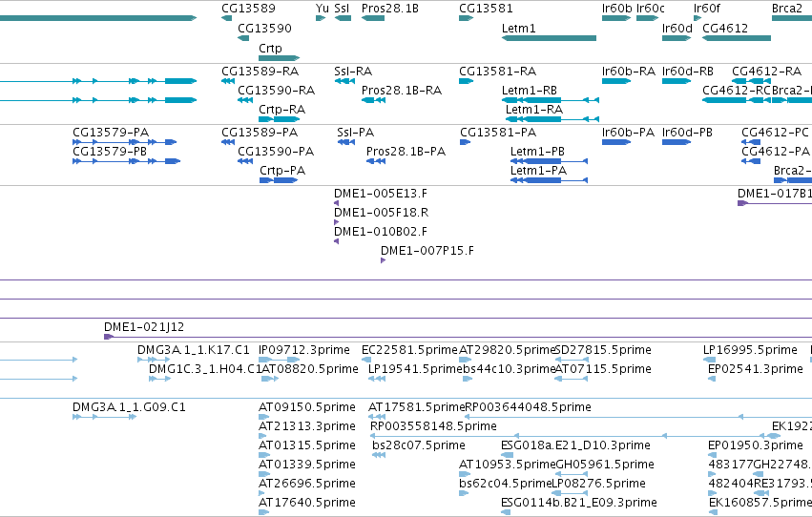Click protein Ssl-PA
The width and height of the screenshot is (812, 517).
[355, 132]
